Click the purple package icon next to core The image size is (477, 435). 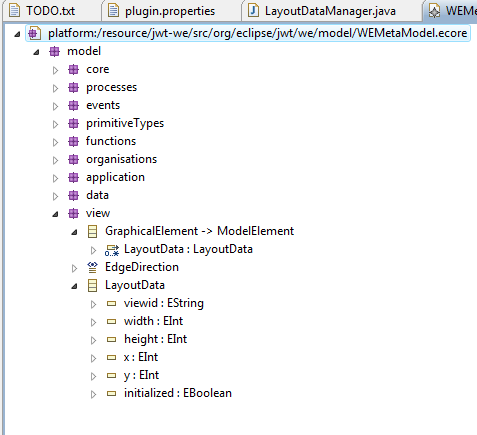73,69
